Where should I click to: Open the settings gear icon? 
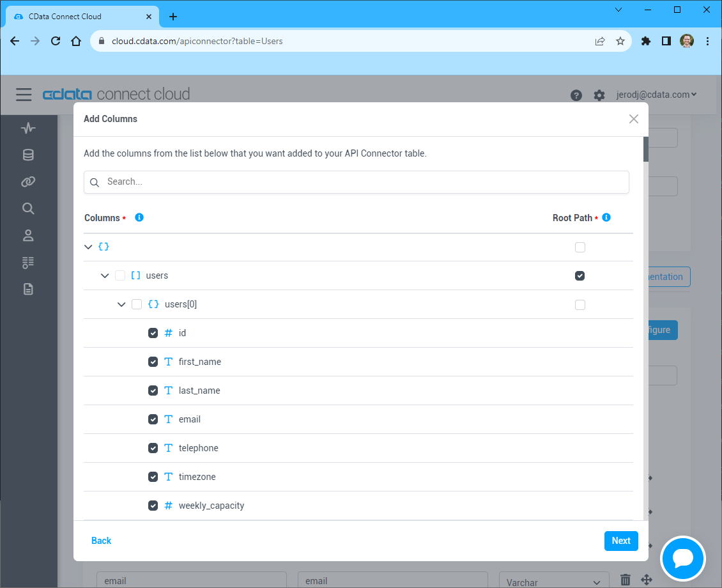tap(599, 95)
